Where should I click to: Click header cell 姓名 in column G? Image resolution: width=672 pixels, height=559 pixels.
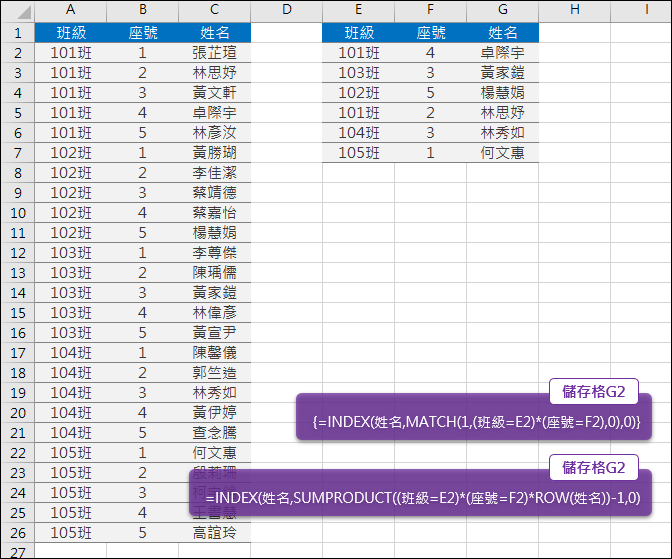pyautogui.click(x=503, y=33)
